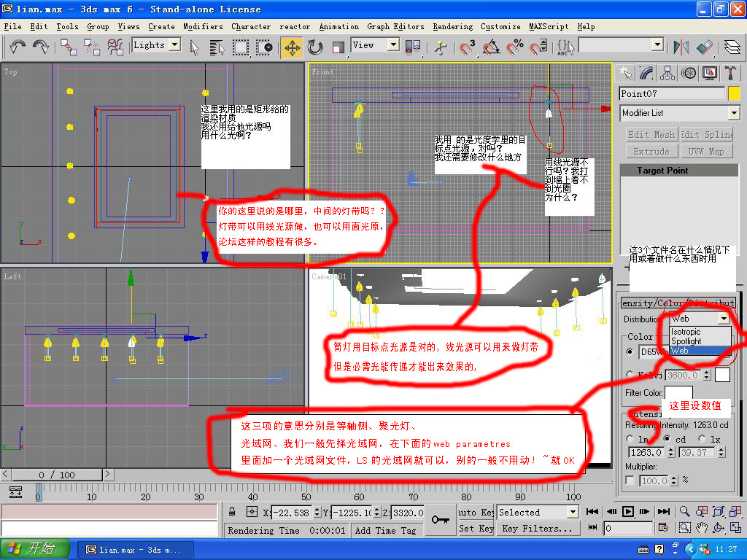Select the cd intensity unit radio
The width and height of the screenshot is (747, 560).
(667, 438)
